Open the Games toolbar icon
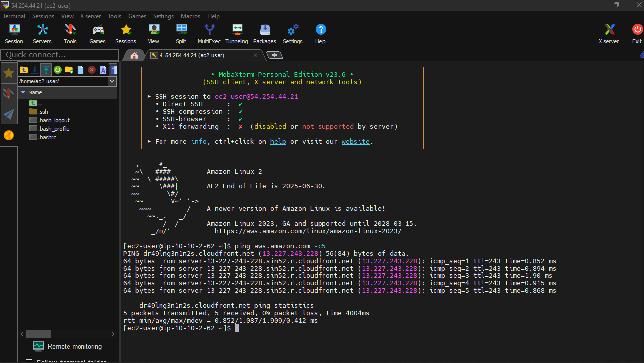 (97, 34)
